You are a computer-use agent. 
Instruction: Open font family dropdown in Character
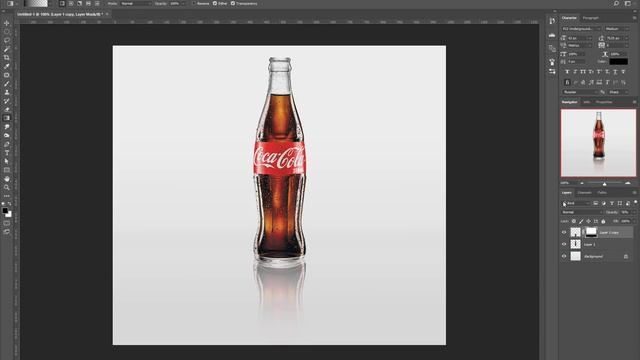[x=581, y=29]
